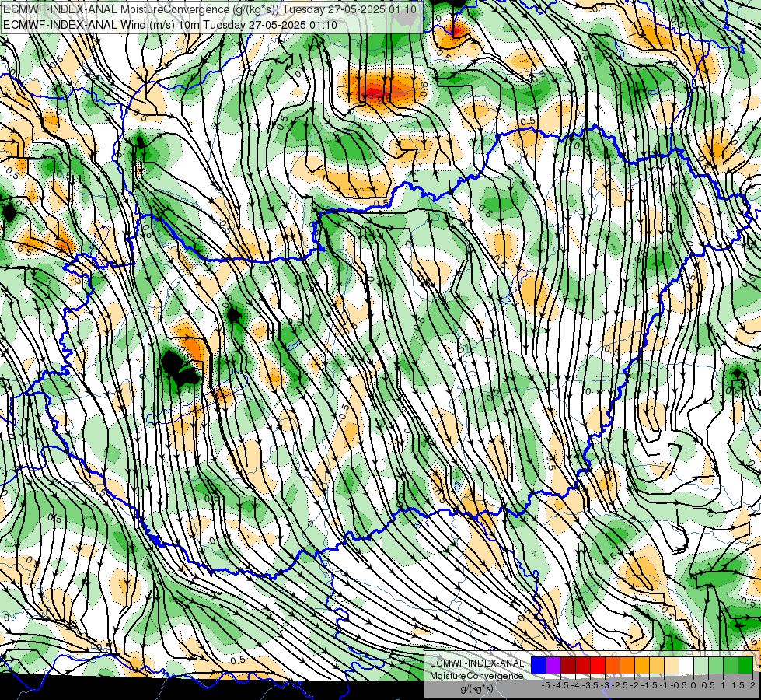The image size is (761, 700).
Task: Click the -2.5 tick value on legend scale
Action: tap(620, 685)
